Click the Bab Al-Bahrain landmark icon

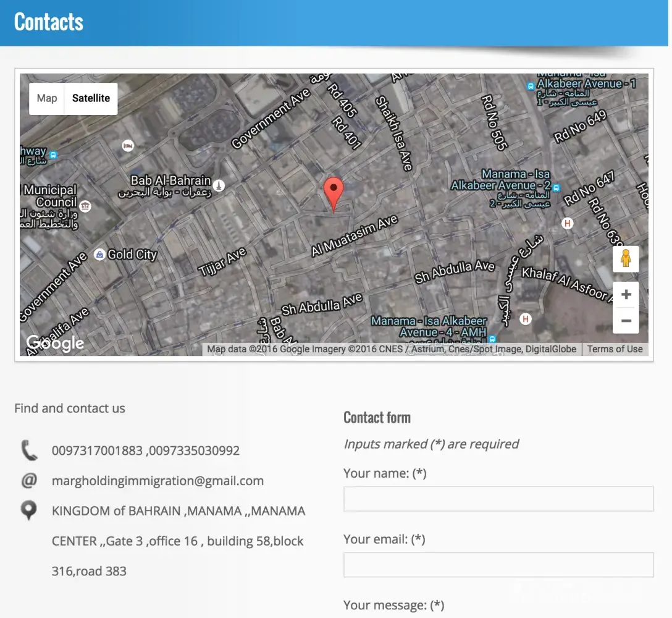(219, 185)
